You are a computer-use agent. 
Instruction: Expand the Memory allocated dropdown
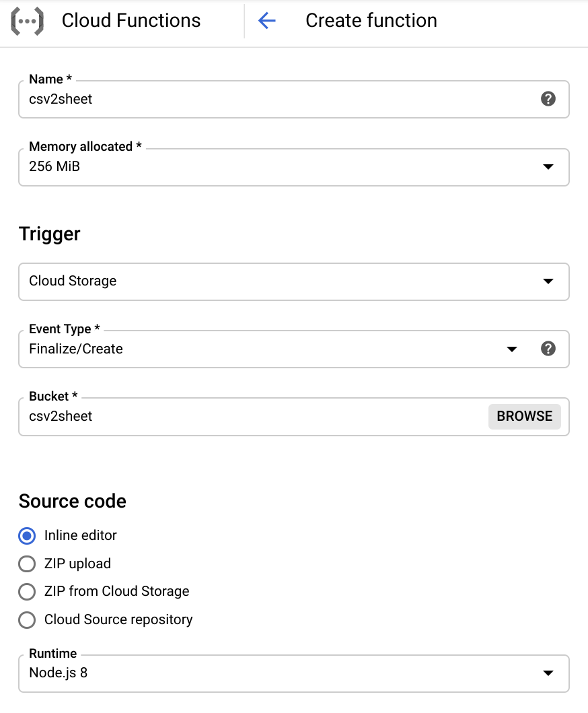548,166
